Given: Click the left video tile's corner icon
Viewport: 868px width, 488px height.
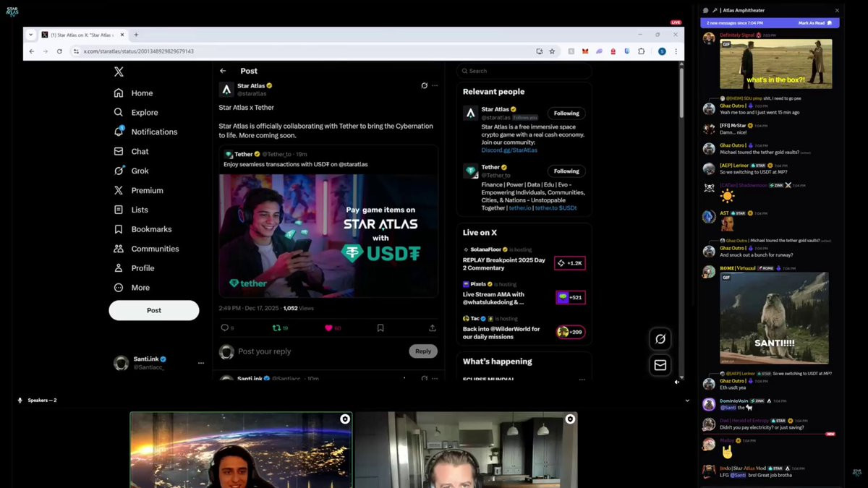Looking at the screenshot, I should click(x=345, y=419).
